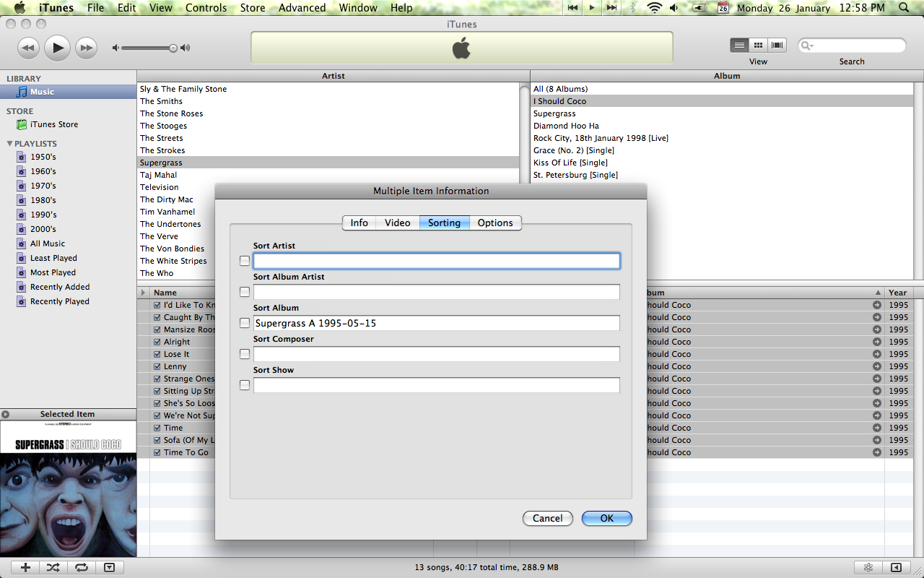Switch to the Video tab

[398, 223]
